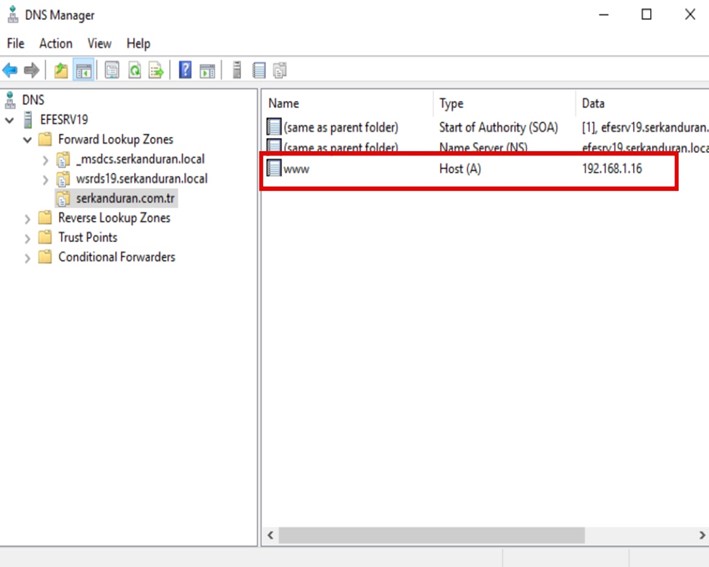Expand the _msdcs.serkanduran.local zone
The width and height of the screenshot is (709, 567).
tap(46, 160)
